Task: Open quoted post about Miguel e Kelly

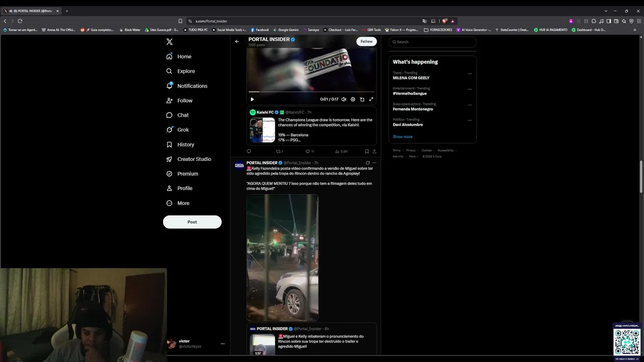Action: pyautogui.click(x=311, y=340)
